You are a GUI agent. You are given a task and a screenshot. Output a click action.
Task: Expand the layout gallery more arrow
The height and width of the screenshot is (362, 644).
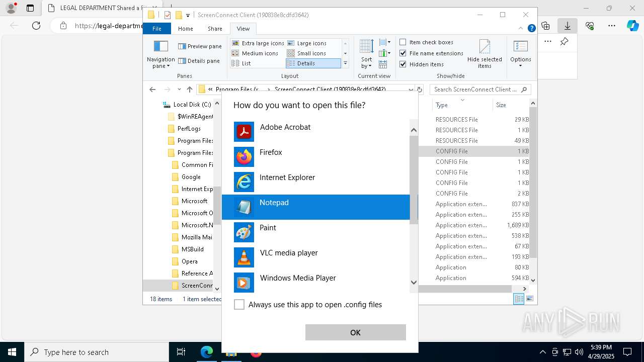[345, 63]
